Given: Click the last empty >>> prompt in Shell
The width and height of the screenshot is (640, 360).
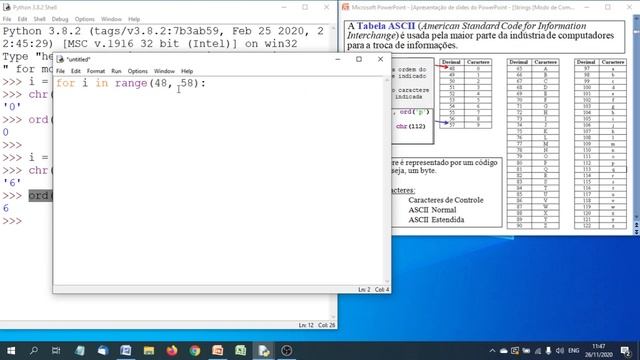Looking at the screenshot, I should (12, 221).
